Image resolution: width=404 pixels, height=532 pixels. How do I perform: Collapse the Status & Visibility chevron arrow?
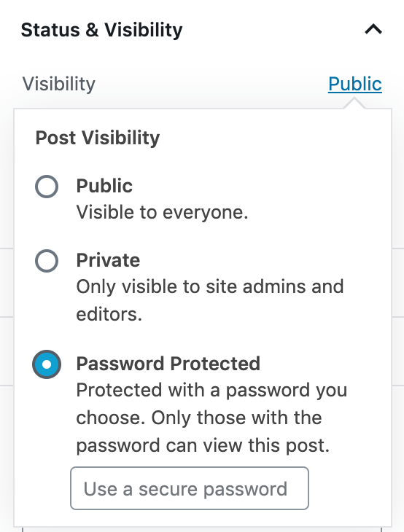pyautogui.click(x=373, y=30)
